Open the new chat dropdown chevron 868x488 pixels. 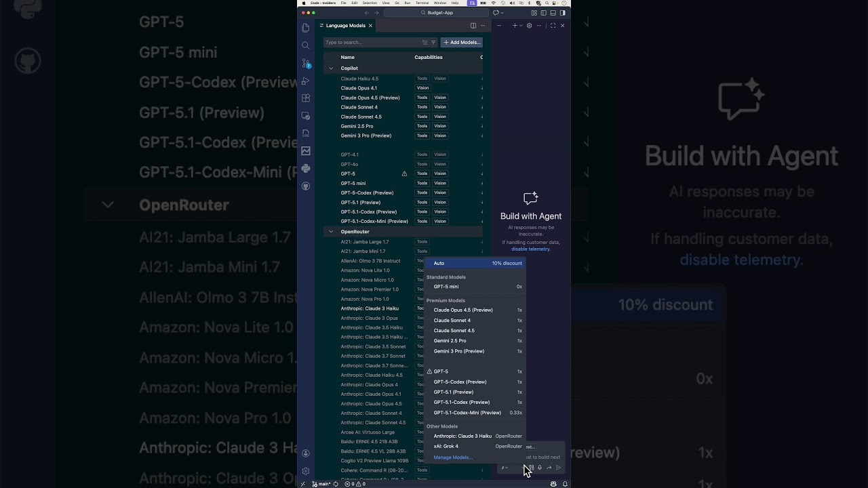[520, 26]
